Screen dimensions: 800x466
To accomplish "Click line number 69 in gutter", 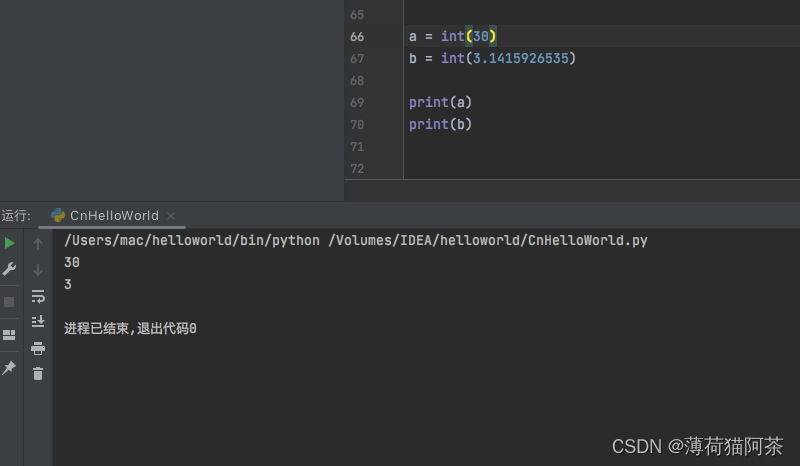I will (x=357, y=103).
